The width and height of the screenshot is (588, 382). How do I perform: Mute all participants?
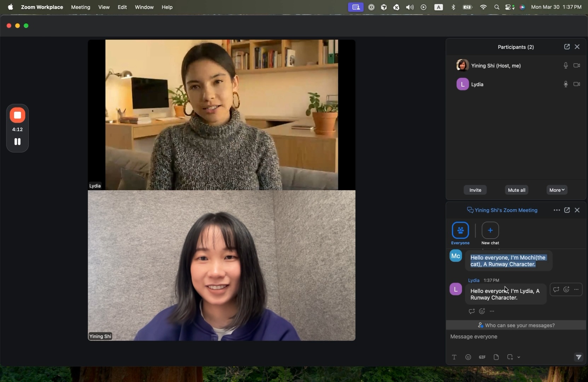click(517, 190)
